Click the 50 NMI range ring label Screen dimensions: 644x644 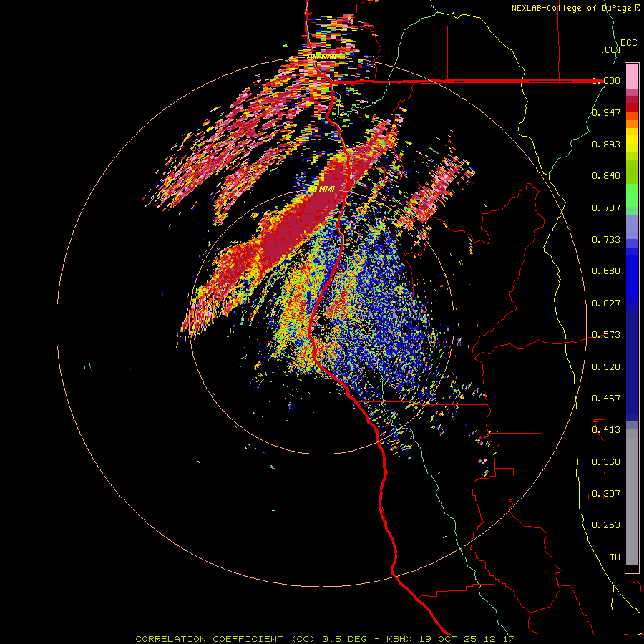[x=321, y=189]
